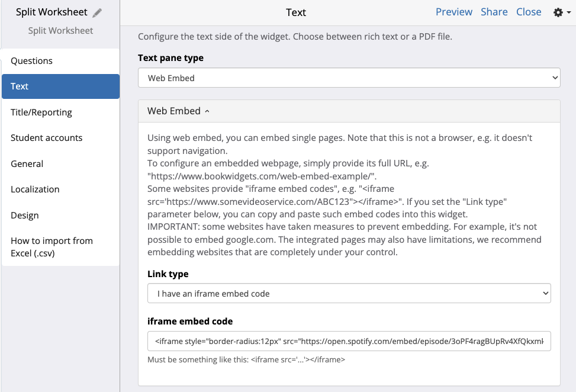Click the Web Embed panel header label
The image size is (576, 392).
173,111
